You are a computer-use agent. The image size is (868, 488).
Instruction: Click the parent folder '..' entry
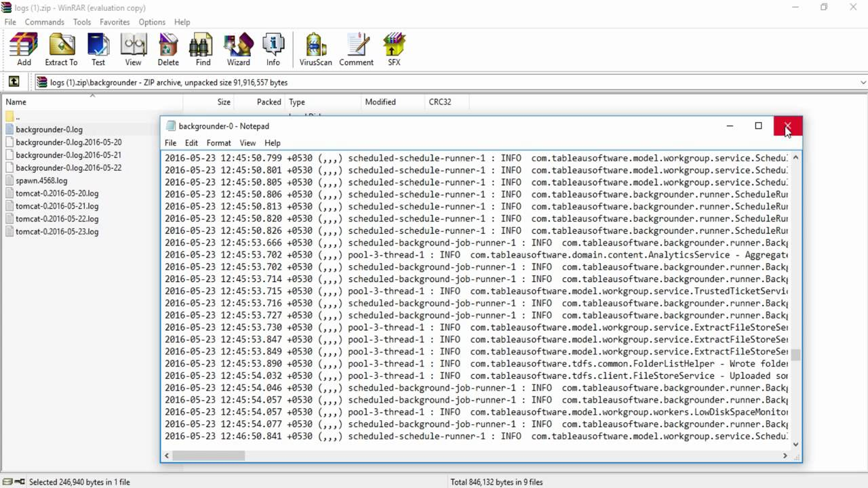pos(14,117)
